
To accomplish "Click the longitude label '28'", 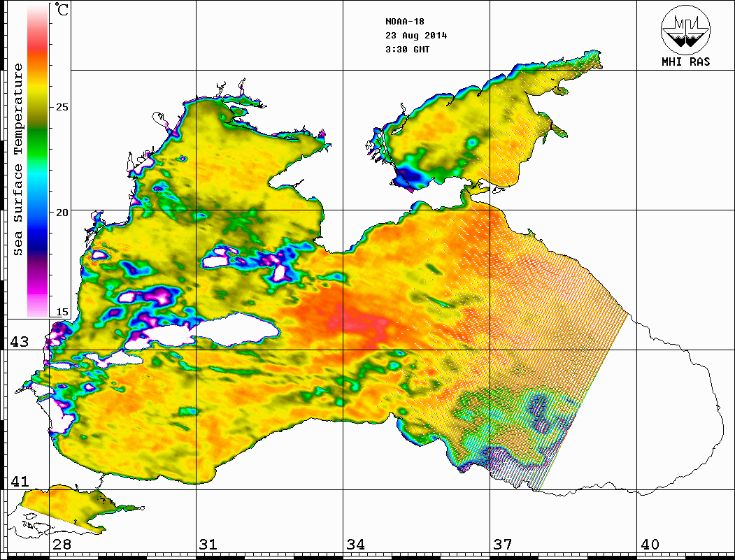I will pos(62,545).
